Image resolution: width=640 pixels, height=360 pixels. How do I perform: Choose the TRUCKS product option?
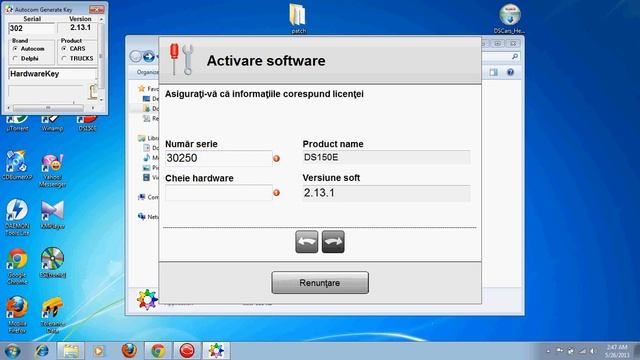(64, 58)
